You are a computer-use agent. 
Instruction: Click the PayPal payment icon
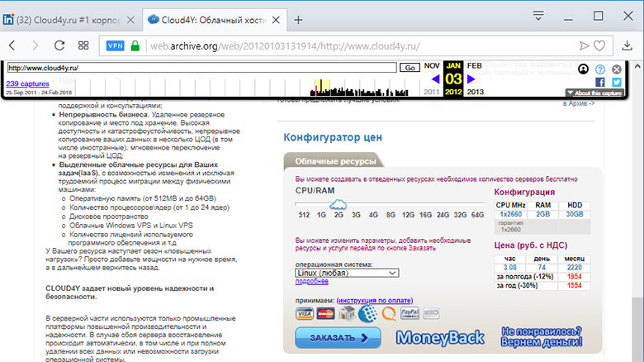pyautogui.click(x=410, y=313)
